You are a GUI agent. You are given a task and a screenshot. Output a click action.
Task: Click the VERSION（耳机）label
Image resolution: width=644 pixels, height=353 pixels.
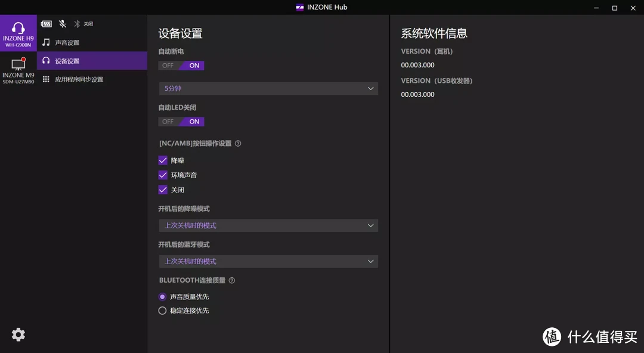pyautogui.click(x=427, y=51)
